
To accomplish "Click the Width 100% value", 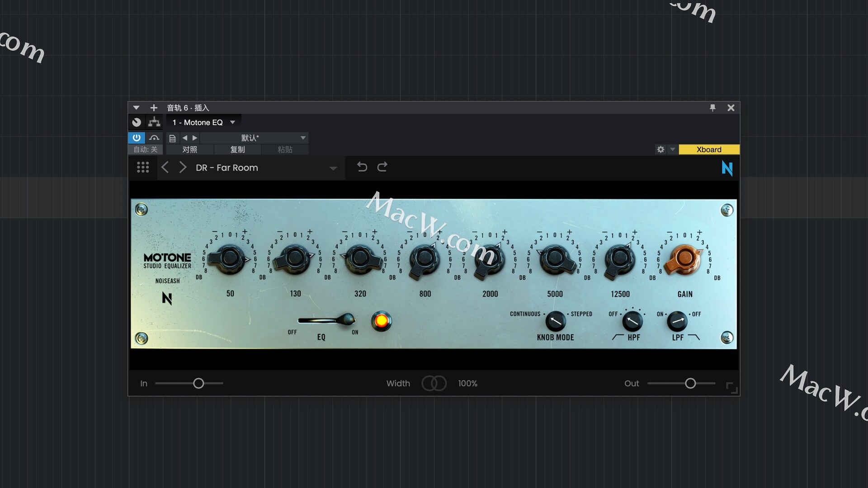I will coord(467,383).
